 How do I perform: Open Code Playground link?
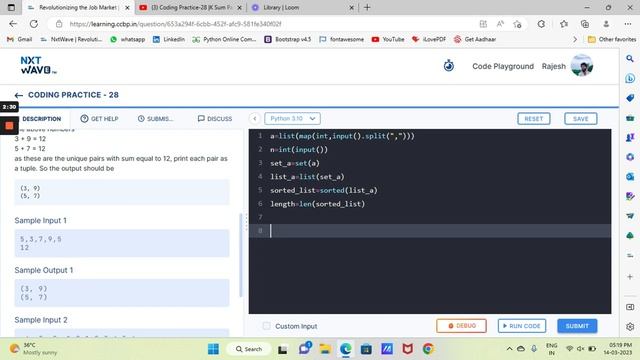[x=503, y=66]
